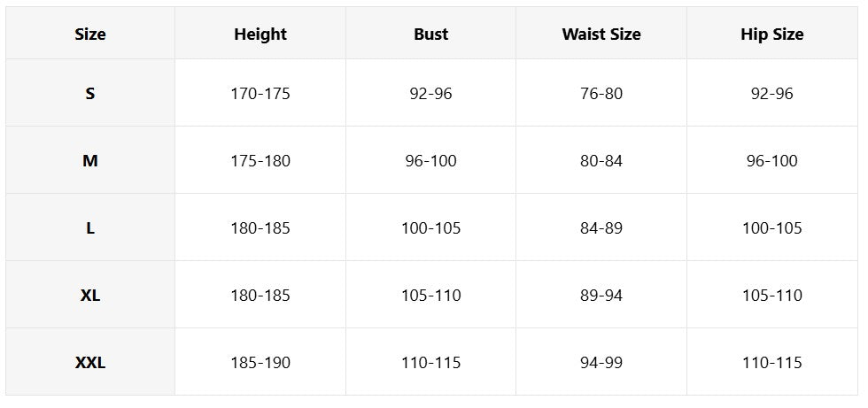868x408 pixels.
Task: Click the M size row label
Action: click(90, 160)
